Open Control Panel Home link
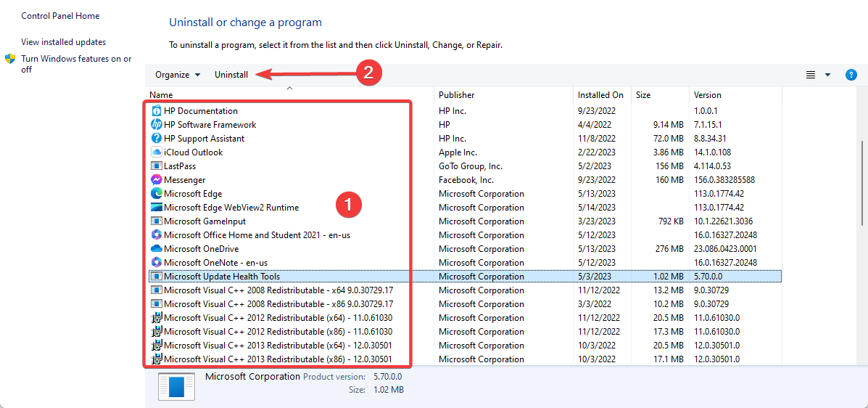Image resolution: width=868 pixels, height=408 pixels. (60, 16)
